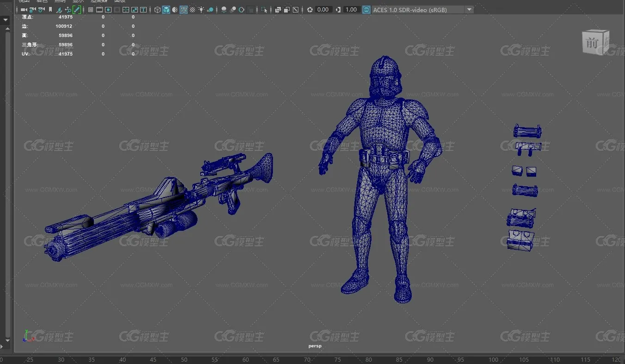The width and height of the screenshot is (625, 364).
Task: Open Camera Attributes from panel toolbar
Action: (x=42, y=9)
